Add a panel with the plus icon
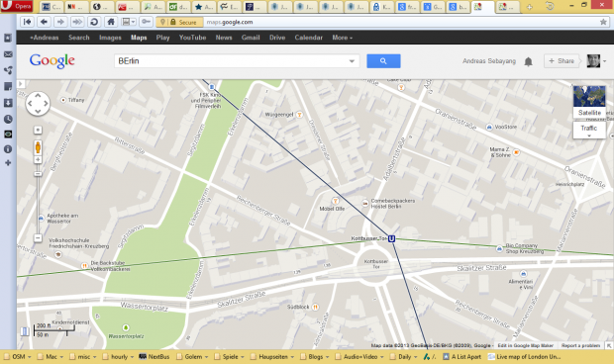 click(x=8, y=162)
